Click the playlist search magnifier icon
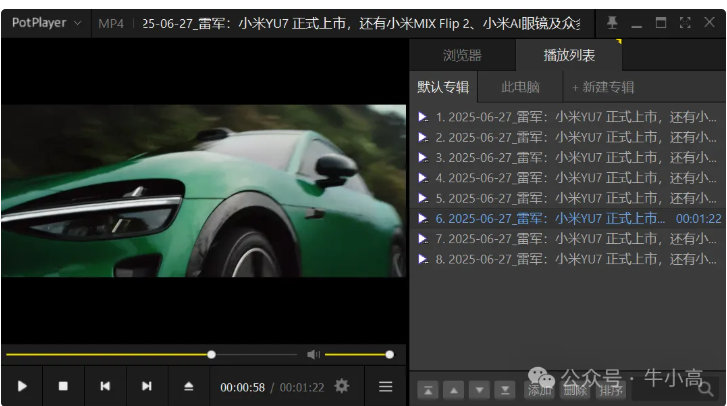The height and width of the screenshot is (406, 727). click(706, 389)
